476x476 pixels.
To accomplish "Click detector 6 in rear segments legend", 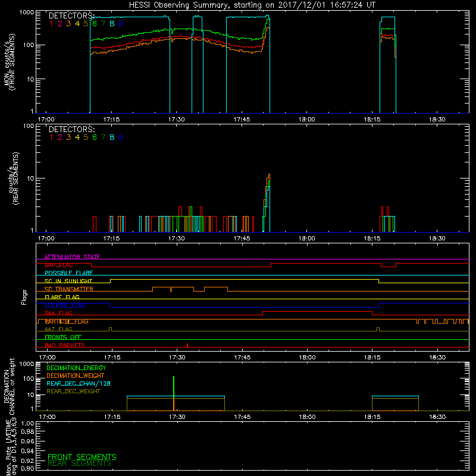I will (95, 137).
